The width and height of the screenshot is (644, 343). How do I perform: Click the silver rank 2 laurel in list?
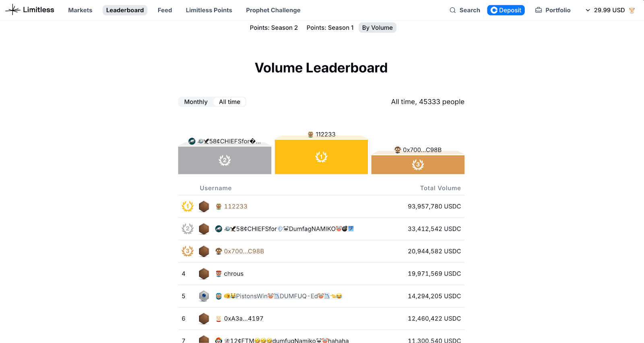[188, 229]
